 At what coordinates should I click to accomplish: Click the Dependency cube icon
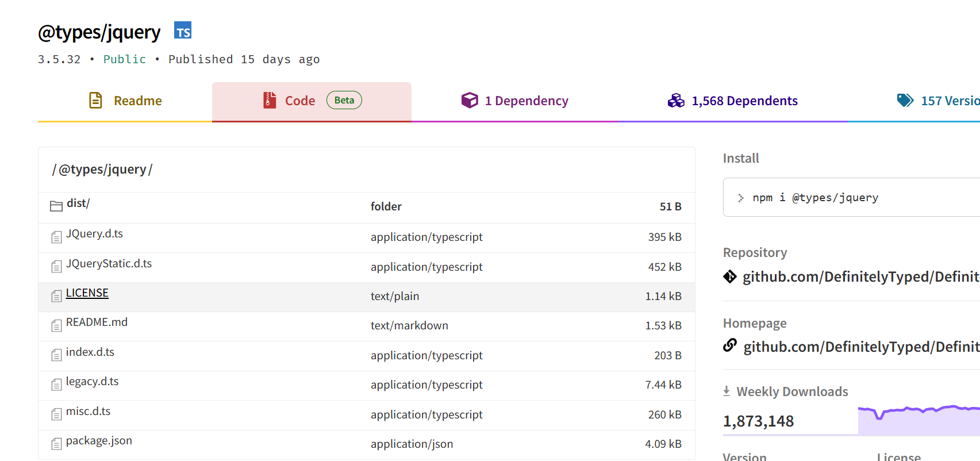point(470,101)
